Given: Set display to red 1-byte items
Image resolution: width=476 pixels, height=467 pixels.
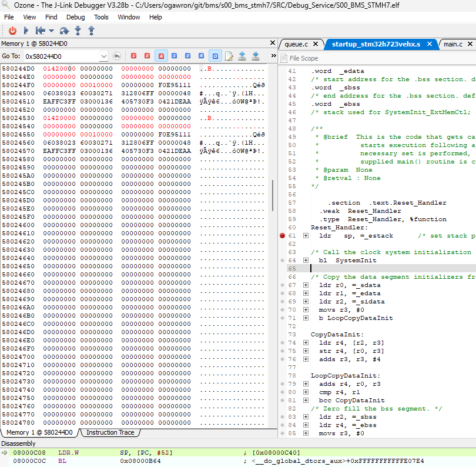Looking at the screenshot, I should [x=133, y=56].
